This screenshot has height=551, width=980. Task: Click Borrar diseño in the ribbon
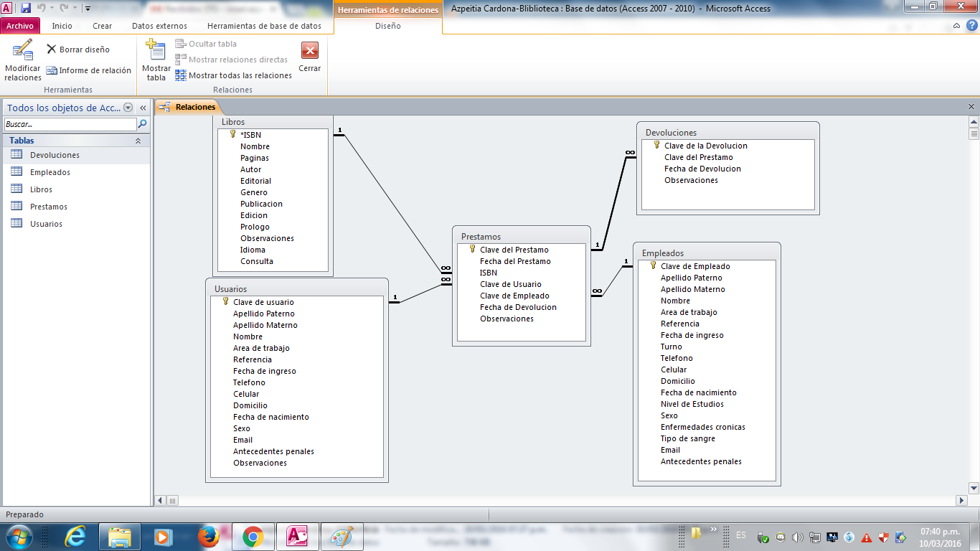point(77,50)
